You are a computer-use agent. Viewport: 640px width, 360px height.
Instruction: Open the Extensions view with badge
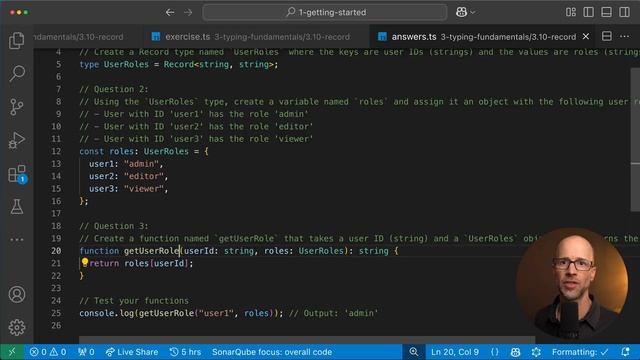point(17,174)
